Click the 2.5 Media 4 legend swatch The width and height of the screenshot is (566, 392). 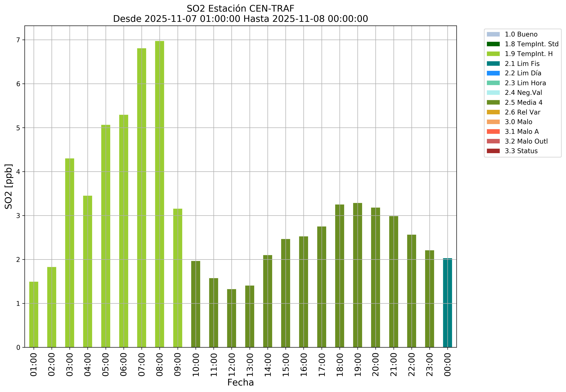pyautogui.click(x=493, y=102)
